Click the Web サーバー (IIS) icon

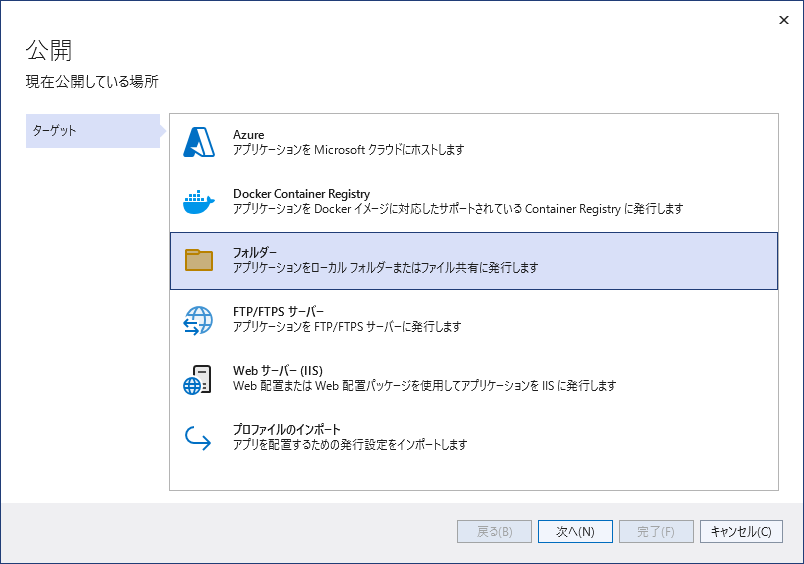click(x=199, y=379)
